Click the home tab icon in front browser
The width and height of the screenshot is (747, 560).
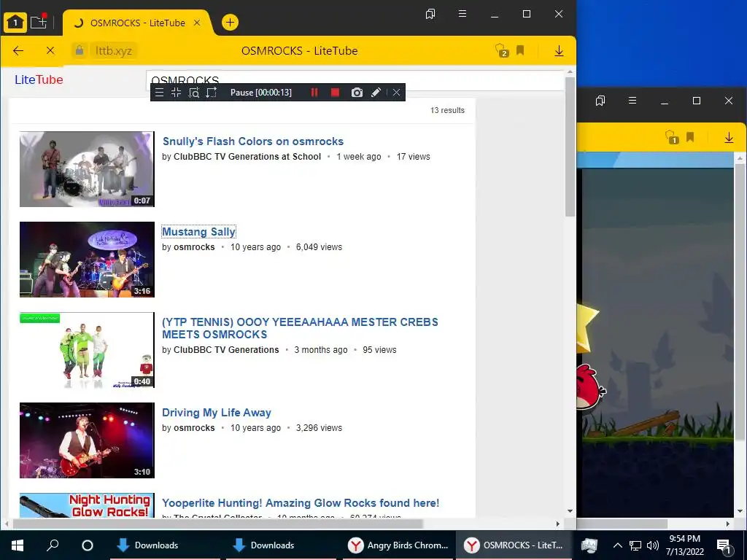[15, 23]
